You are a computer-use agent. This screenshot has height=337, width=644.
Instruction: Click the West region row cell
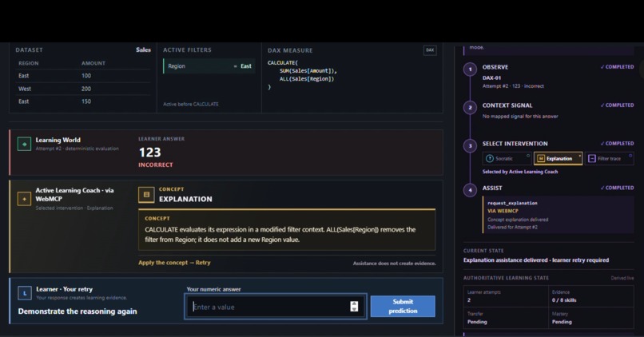coord(25,89)
